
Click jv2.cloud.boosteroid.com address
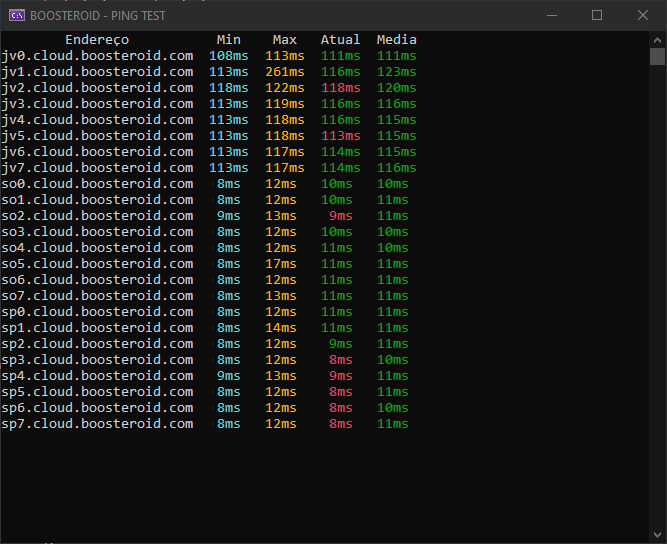(x=97, y=88)
